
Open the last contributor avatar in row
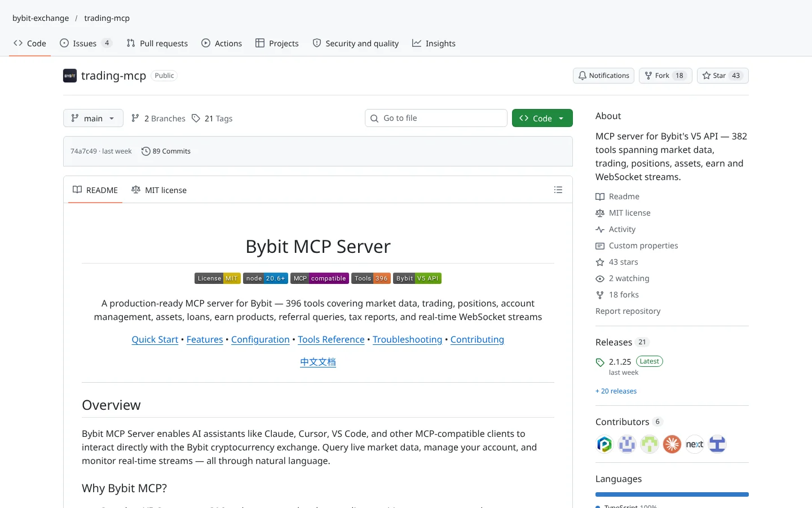pos(717,444)
